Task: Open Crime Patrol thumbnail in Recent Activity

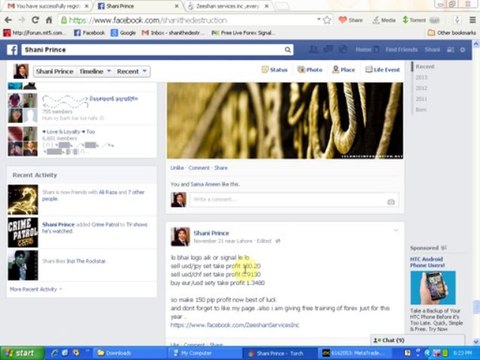Action: [23, 232]
